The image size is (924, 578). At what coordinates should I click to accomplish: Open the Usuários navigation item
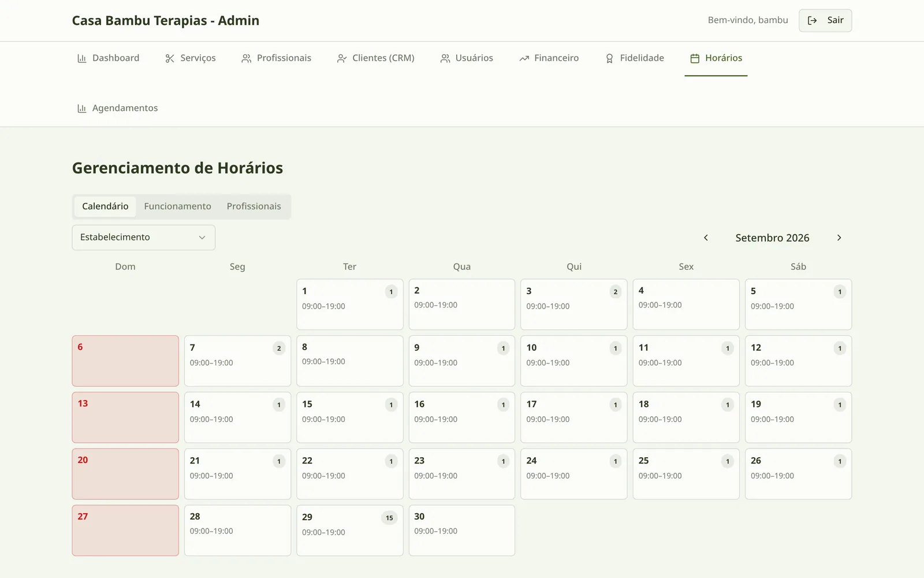[x=467, y=58]
